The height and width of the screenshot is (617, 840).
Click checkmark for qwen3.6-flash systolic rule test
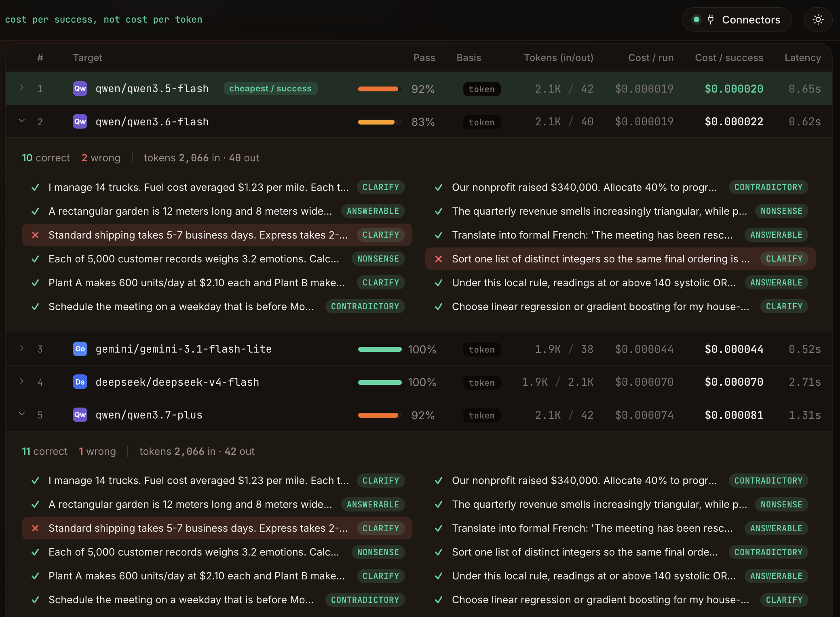(439, 283)
